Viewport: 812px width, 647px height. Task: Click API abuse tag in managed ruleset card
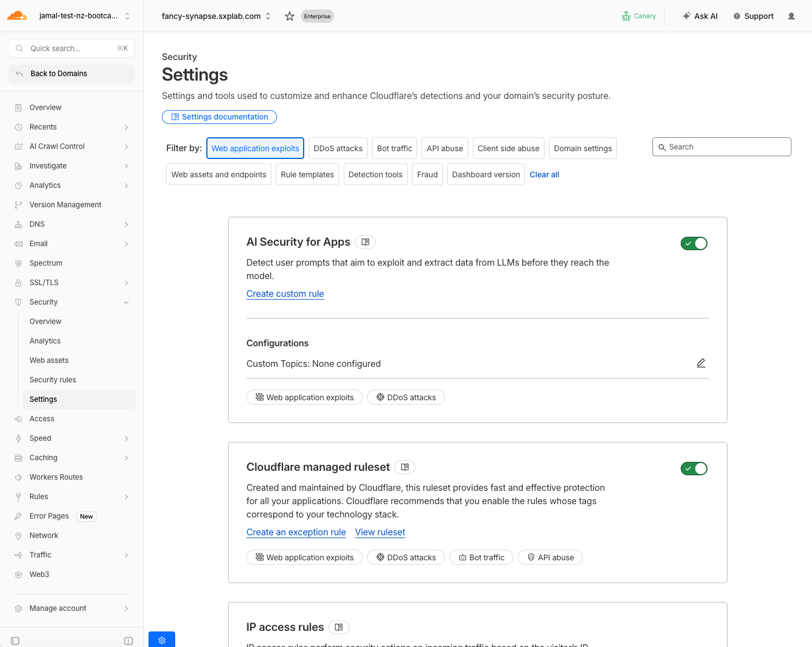click(550, 558)
